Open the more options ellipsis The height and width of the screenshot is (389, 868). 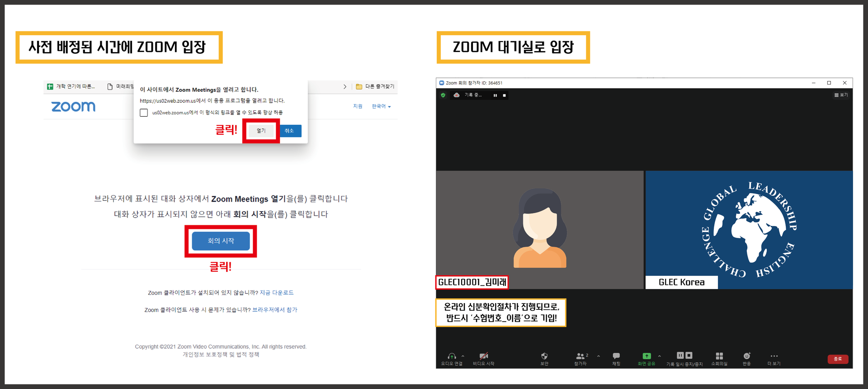774,356
